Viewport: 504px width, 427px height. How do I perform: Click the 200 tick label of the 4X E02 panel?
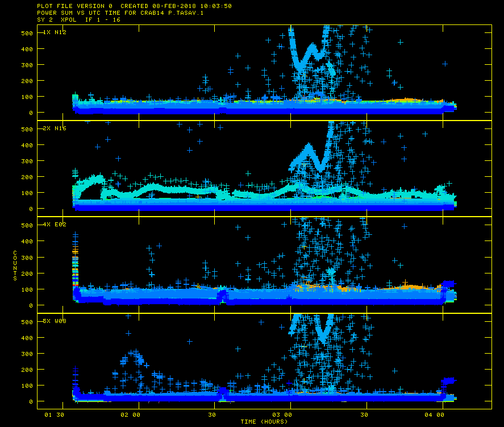point(27,273)
